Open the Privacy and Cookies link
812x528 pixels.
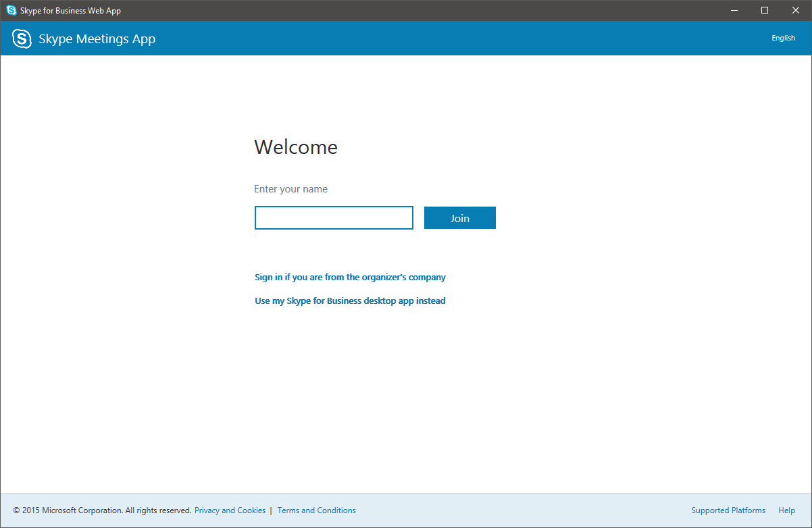coord(230,510)
